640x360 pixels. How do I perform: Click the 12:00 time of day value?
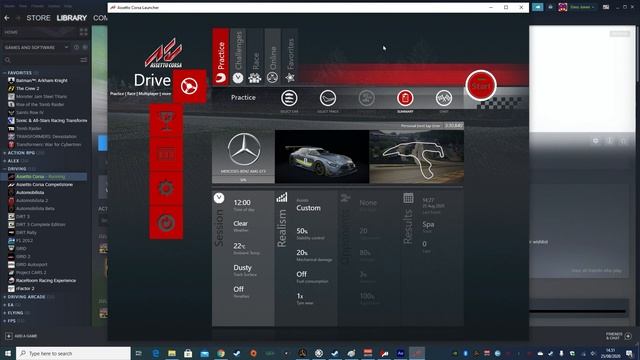[242, 202]
